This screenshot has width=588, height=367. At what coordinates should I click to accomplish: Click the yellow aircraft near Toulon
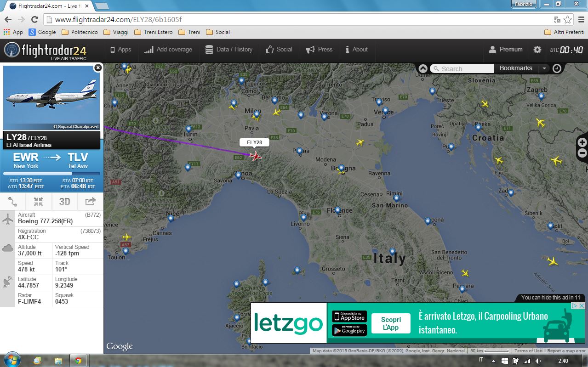pos(126,237)
